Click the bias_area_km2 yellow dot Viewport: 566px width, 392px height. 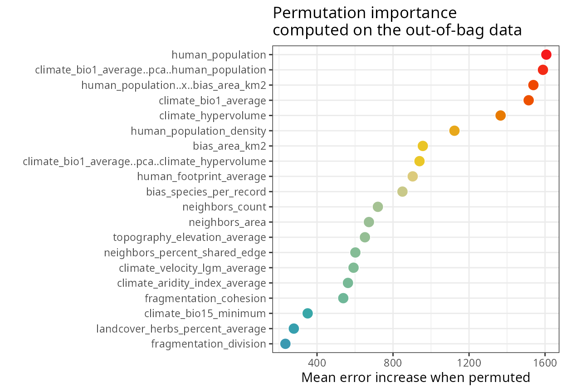(423, 146)
